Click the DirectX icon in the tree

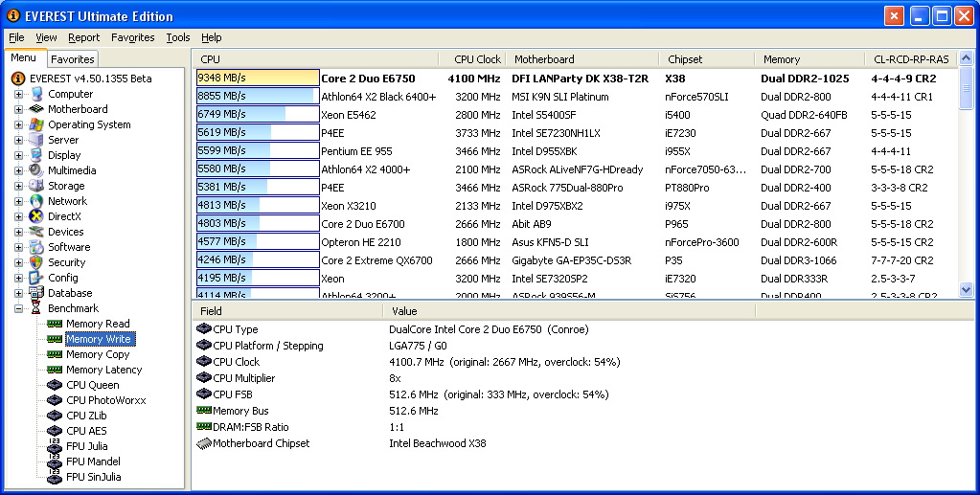(36, 216)
